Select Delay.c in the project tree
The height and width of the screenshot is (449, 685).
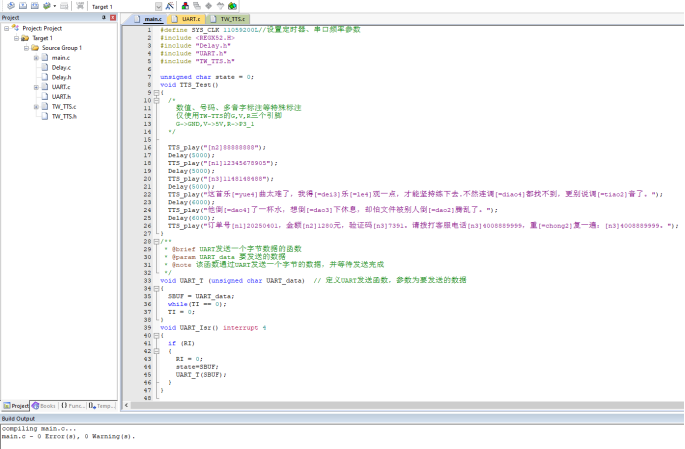pos(61,67)
